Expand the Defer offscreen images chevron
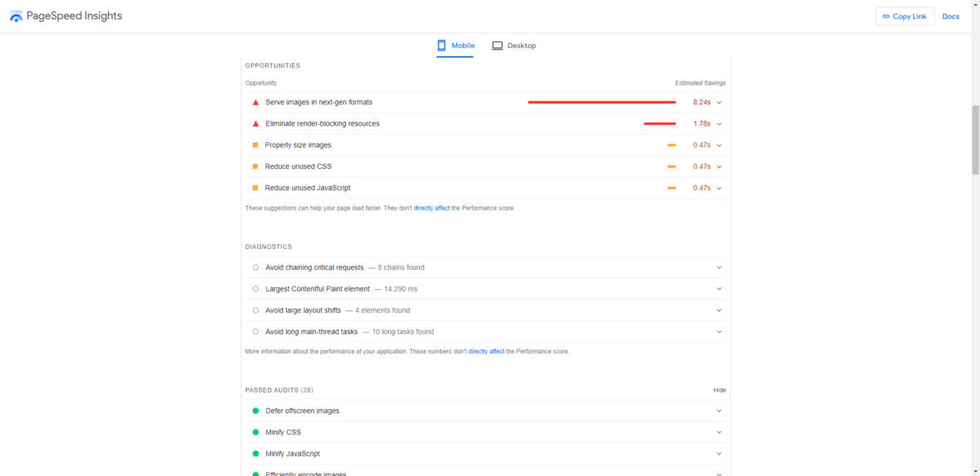Image resolution: width=980 pixels, height=476 pixels. (x=719, y=411)
